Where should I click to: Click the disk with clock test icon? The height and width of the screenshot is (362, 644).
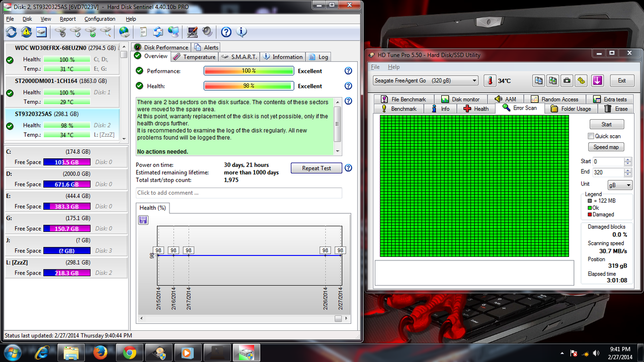coord(75,32)
